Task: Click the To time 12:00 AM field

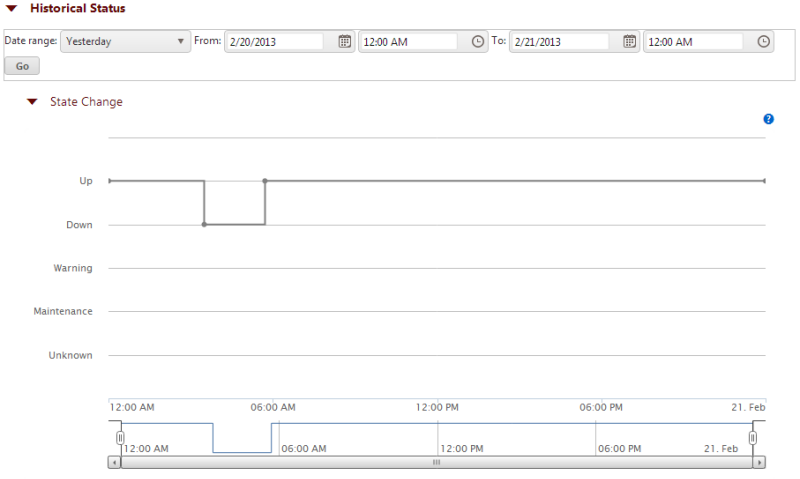Action: 693,41
